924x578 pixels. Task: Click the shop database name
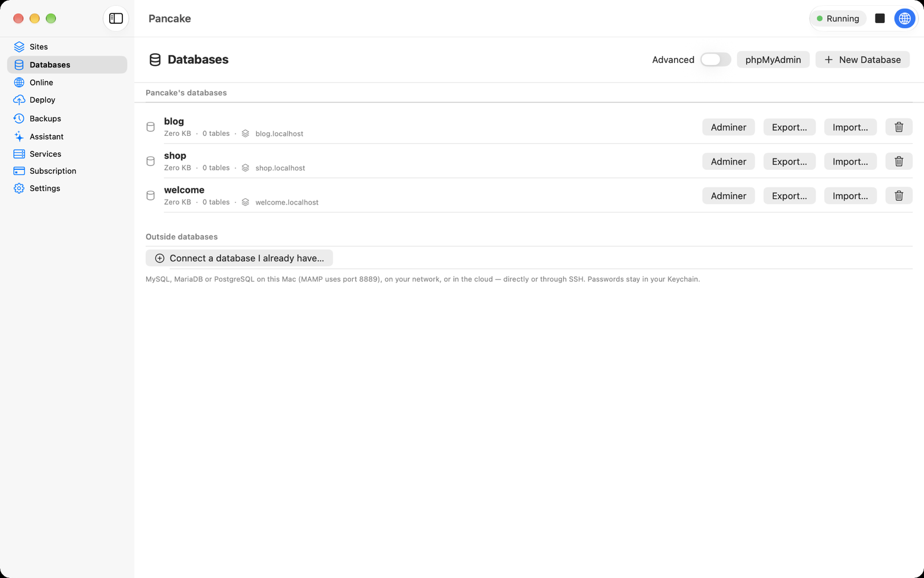coord(175,155)
